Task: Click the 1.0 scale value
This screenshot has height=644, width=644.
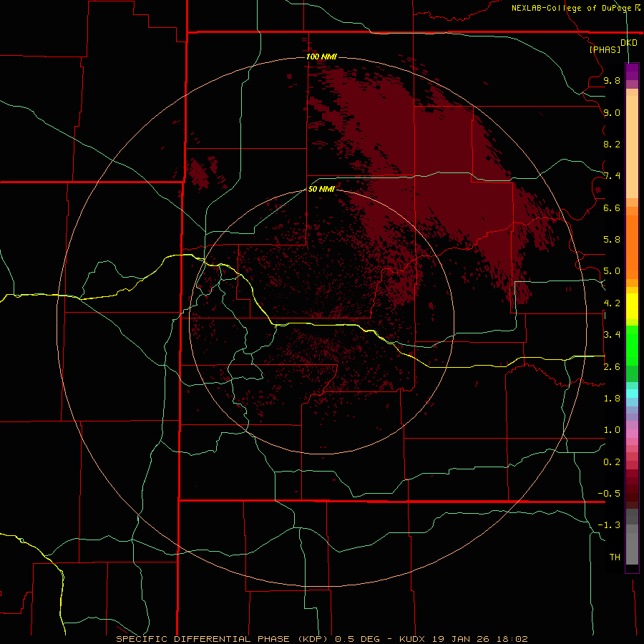Action: 612,430
